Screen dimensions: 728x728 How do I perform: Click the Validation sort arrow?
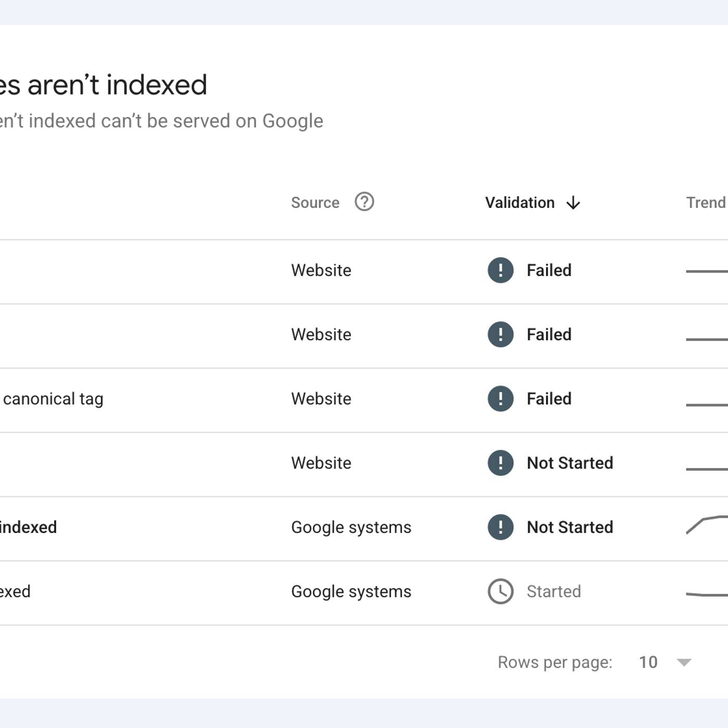(x=573, y=202)
